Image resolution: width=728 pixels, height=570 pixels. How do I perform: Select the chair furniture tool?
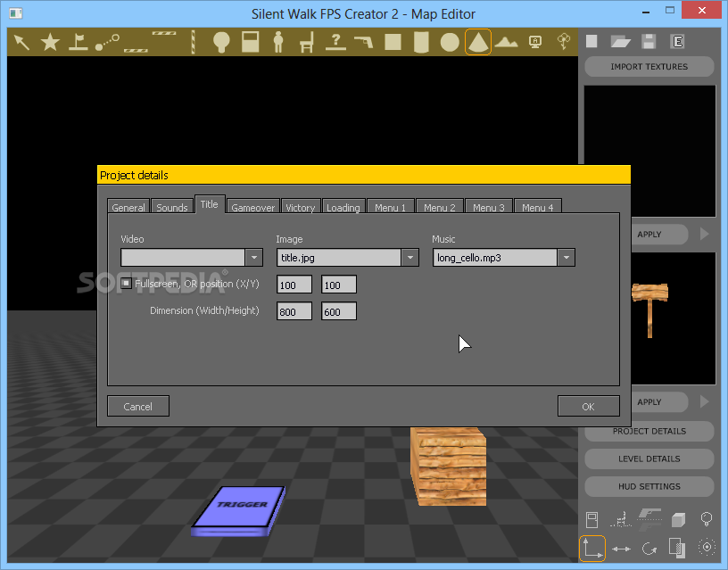307,42
